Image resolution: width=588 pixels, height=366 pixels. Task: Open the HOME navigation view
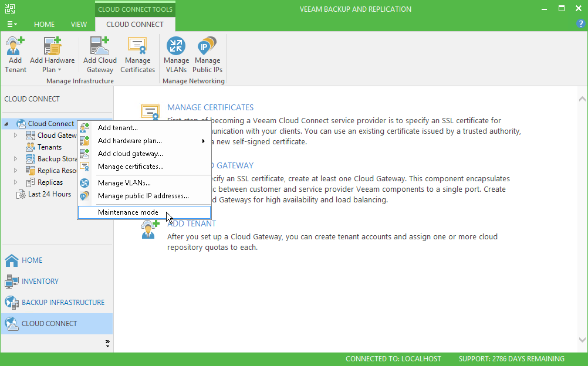[57, 260]
